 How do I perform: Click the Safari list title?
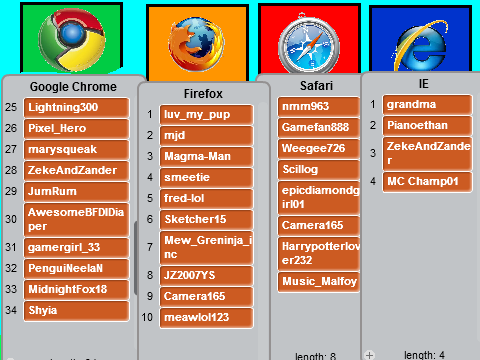(x=316, y=86)
